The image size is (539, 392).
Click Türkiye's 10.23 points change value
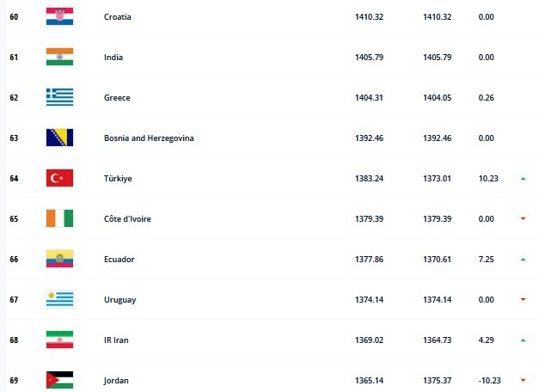pyautogui.click(x=487, y=179)
